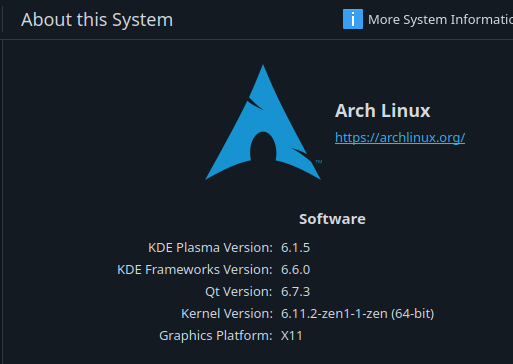
Task: Open the archlinux.org link
Action: (x=400, y=137)
